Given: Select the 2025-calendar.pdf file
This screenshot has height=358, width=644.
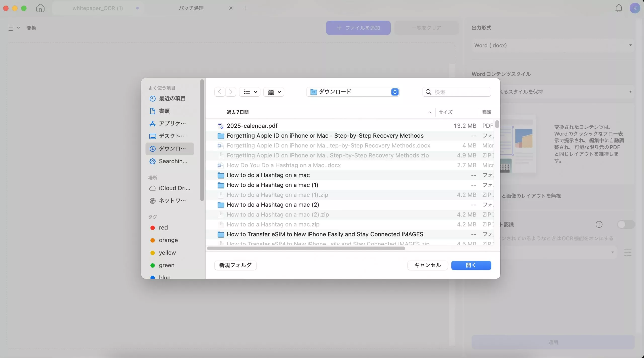Looking at the screenshot, I should click(x=252, y=126).
